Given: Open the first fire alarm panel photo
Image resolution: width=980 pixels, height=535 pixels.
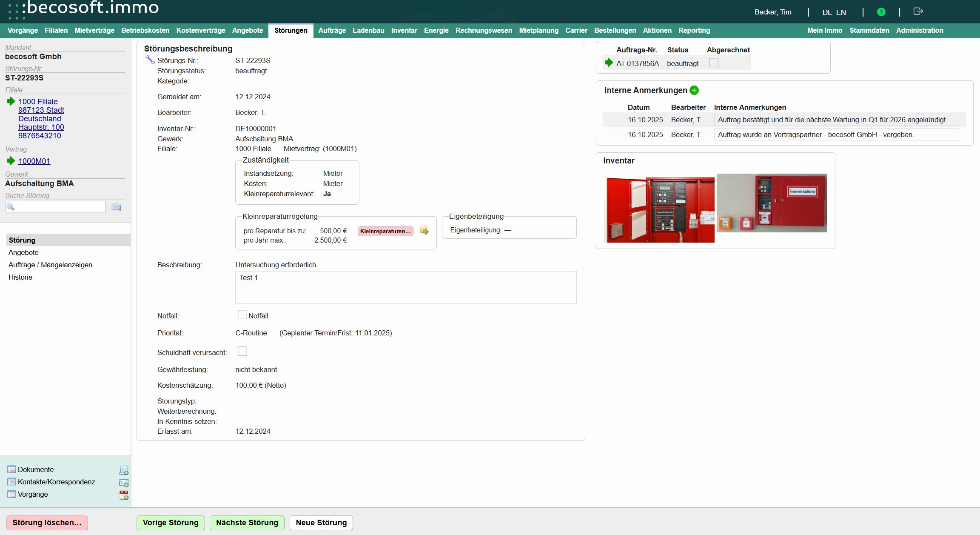Looking at the screenshot, I should [x=659, y=209].
